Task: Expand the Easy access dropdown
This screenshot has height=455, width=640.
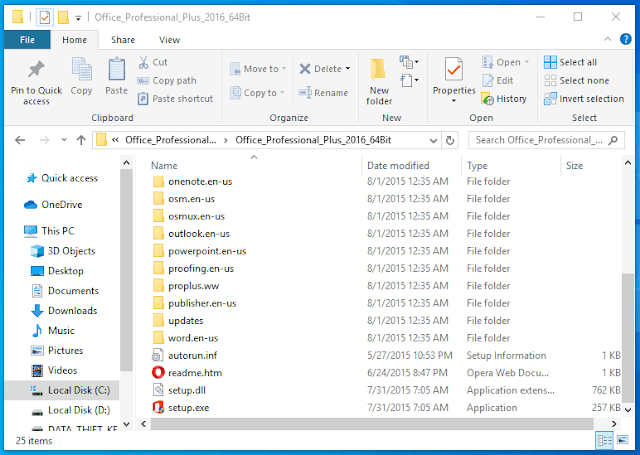Action: click(x=409, y=80)
